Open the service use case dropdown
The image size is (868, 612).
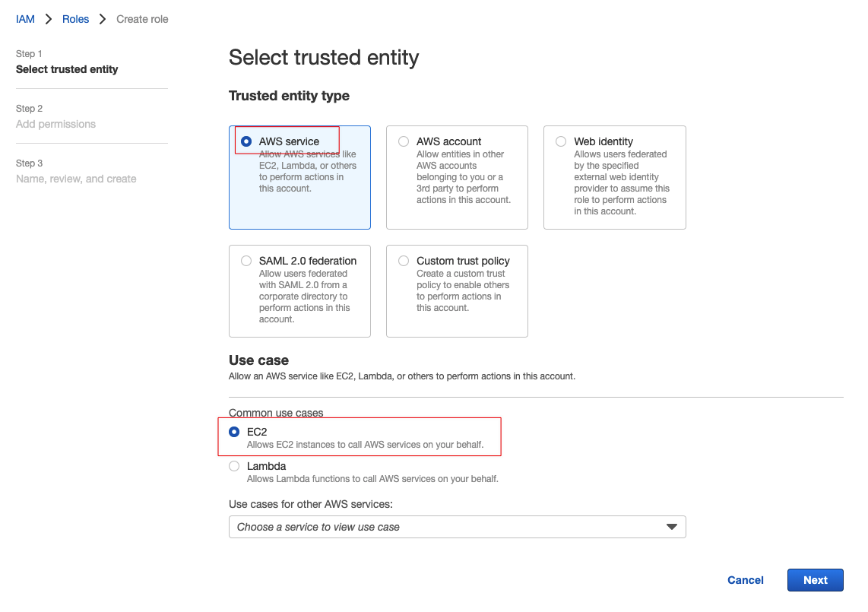pyautogui.click(x=458, y=527)
